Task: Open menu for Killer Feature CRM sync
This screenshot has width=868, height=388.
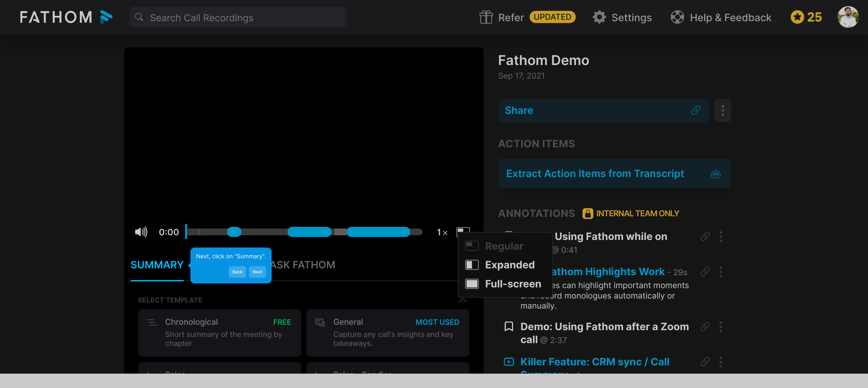Action: 721,362
